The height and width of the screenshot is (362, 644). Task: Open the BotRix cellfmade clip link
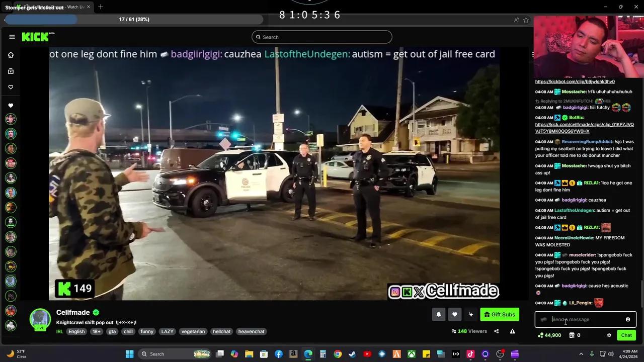(x=584, y=128)
